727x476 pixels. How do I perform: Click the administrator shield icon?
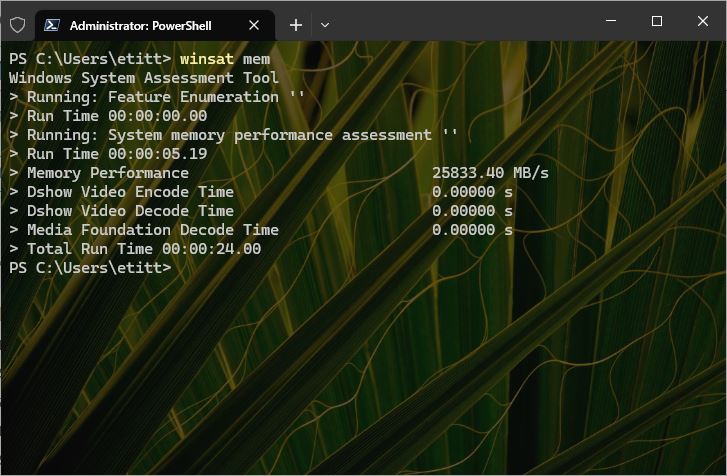coord(17,25)
